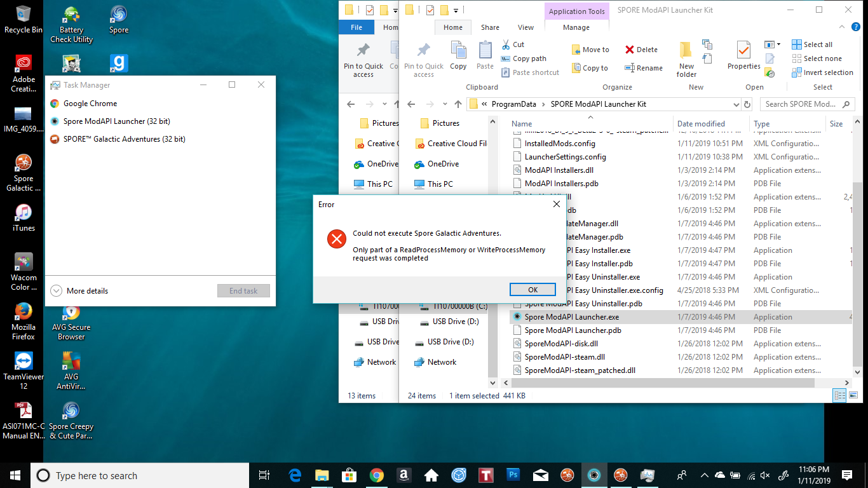Click the History icon in the Open group

click(x=770, y=73)
